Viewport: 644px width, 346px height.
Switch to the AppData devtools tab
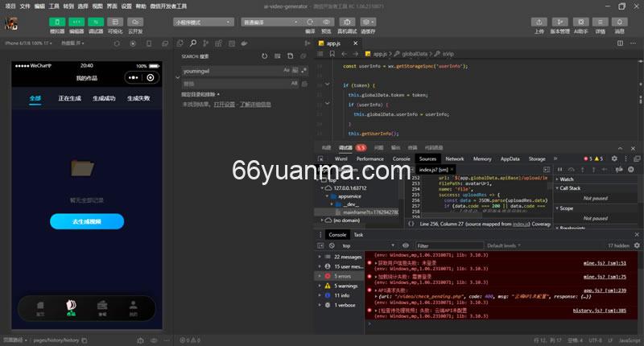(510, 159)
